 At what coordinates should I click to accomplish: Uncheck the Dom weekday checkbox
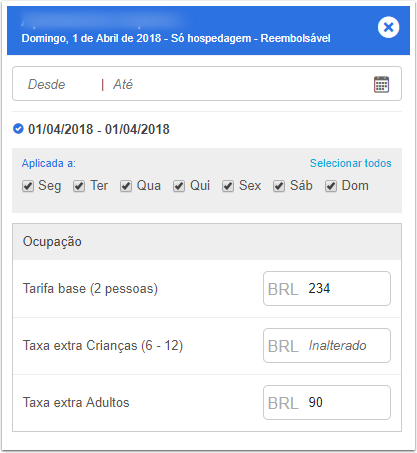coord(331,186)
